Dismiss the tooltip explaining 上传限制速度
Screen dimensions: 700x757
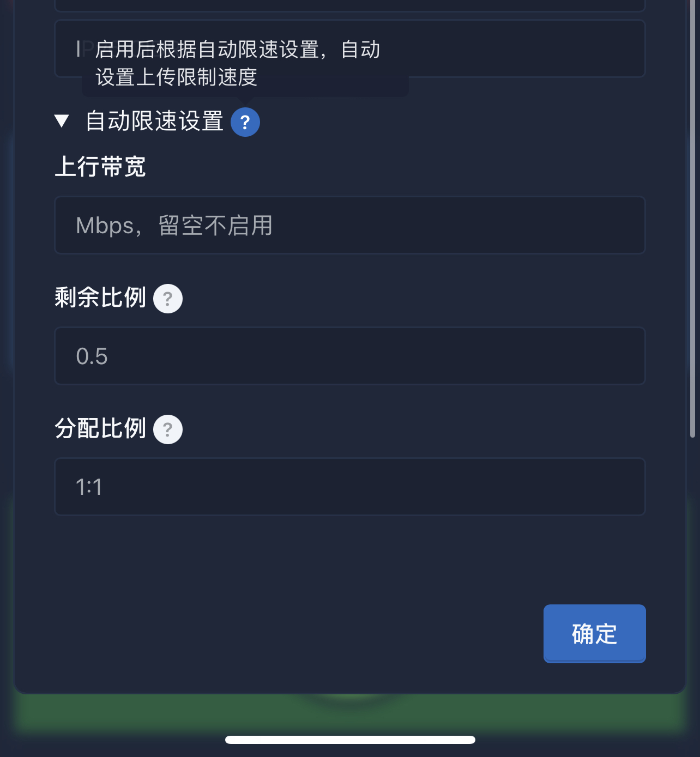240,63
